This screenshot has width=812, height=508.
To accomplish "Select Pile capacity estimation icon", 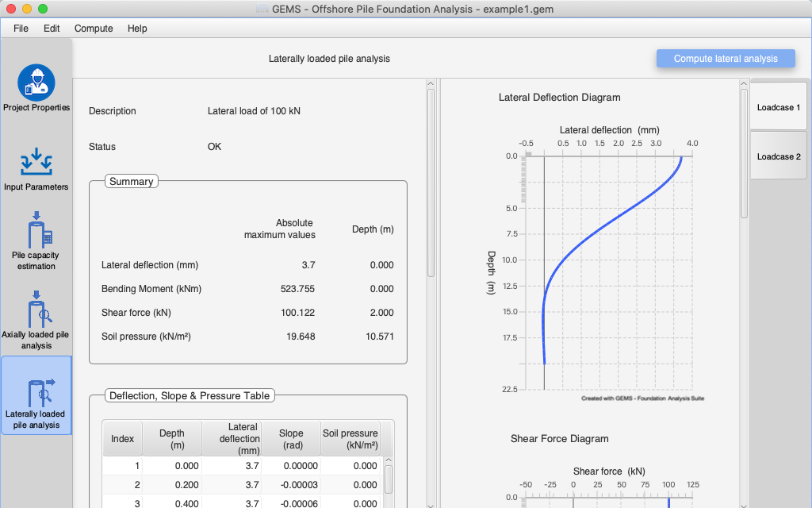I will tap(36, 232).
